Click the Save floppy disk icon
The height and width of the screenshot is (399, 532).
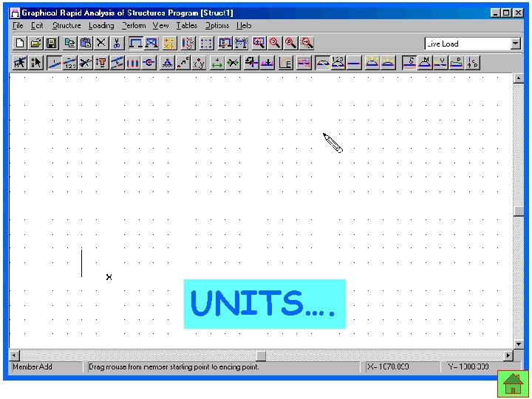click(x=52, y=43)
